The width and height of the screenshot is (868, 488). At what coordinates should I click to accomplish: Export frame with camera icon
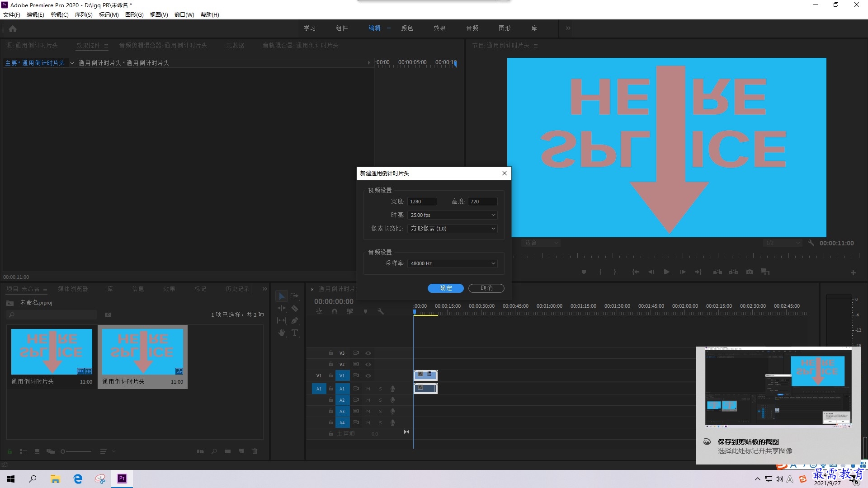[x=750, y=272]
